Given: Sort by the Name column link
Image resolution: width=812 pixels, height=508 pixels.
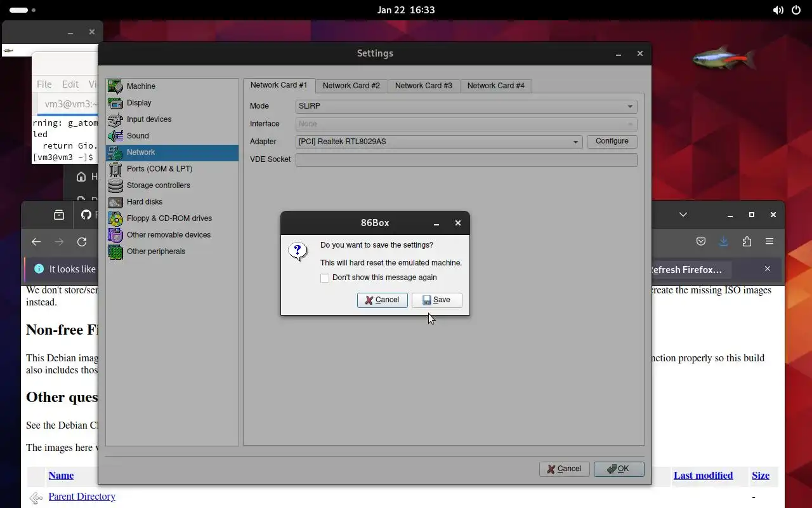Looking at the screenshot, I should click(x=61, y=476).
